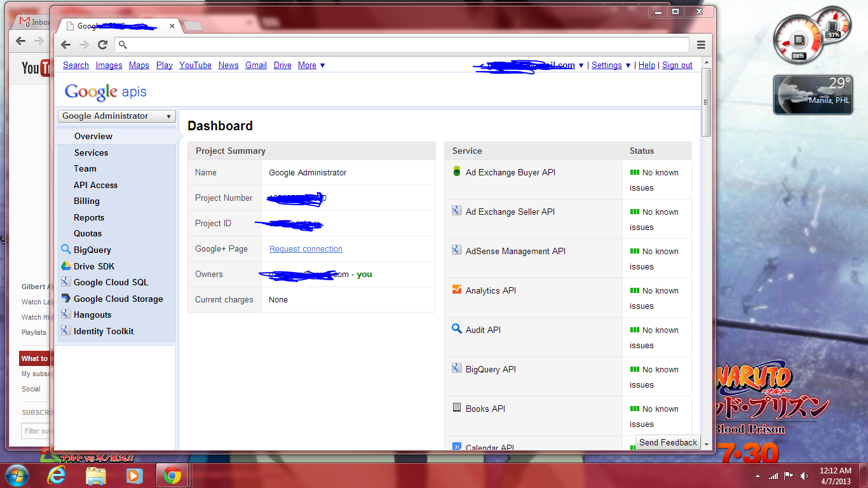Click the Drive SDK triangle icon

(65, 266)
